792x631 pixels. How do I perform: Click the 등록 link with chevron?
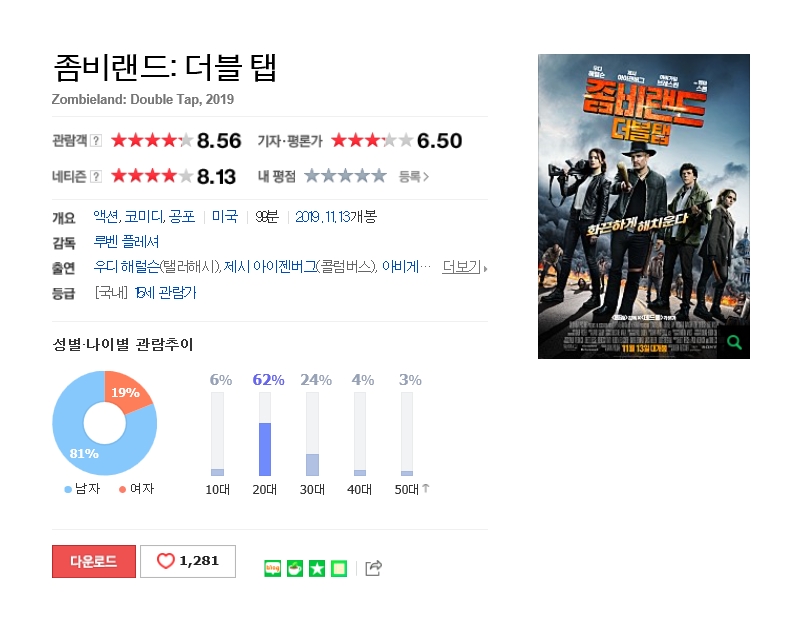pyautogui.click(x=414, y=176)
